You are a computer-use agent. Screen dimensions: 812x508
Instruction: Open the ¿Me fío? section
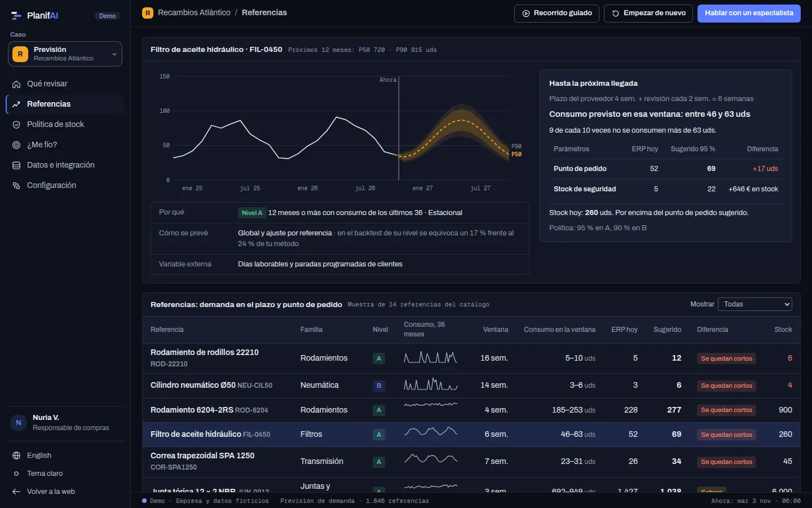(65, 145)
